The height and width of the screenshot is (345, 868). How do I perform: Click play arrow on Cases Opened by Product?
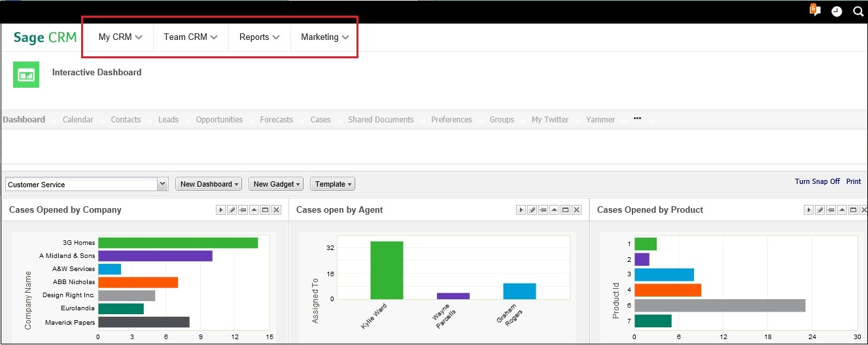pos(808,210)
